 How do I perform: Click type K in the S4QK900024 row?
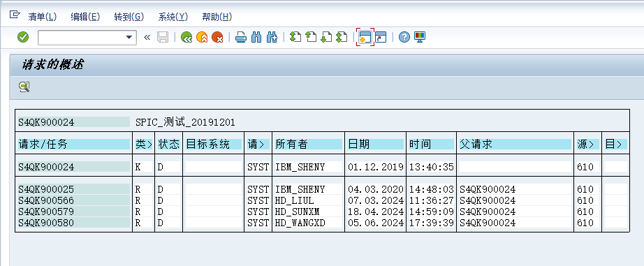pos(138,167)
